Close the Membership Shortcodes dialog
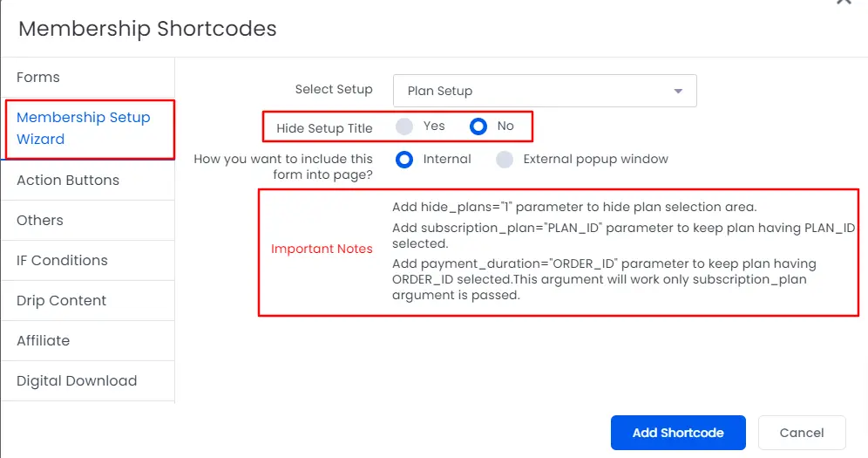 844,3
